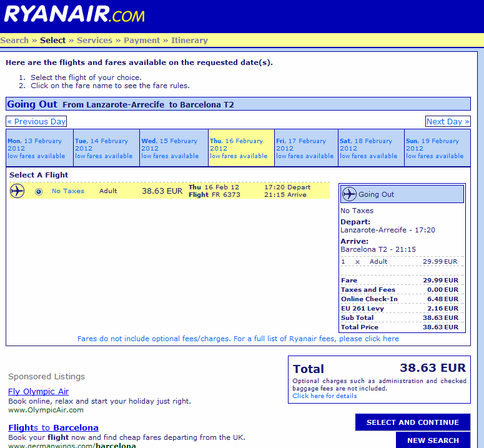Click the Flight FR 6373 text
The width and height of the screenshot is (484, 448).
click(215, 195)
